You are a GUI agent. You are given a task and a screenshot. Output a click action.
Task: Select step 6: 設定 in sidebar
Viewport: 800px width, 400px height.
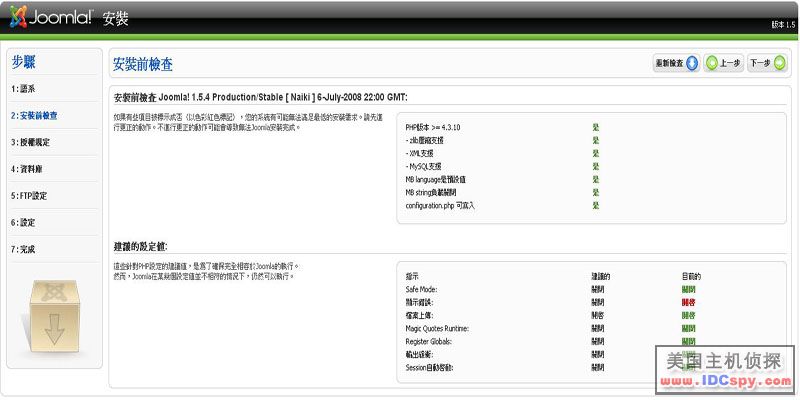point(23,222)
